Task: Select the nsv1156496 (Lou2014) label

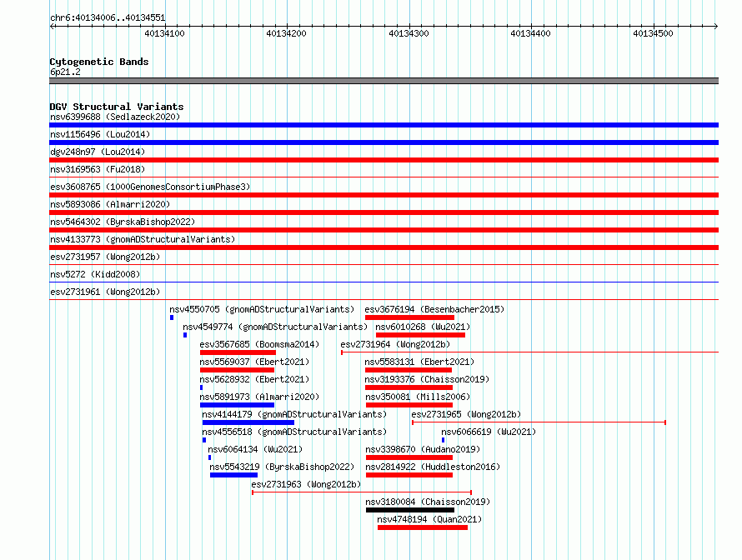Action: [100, 134]
